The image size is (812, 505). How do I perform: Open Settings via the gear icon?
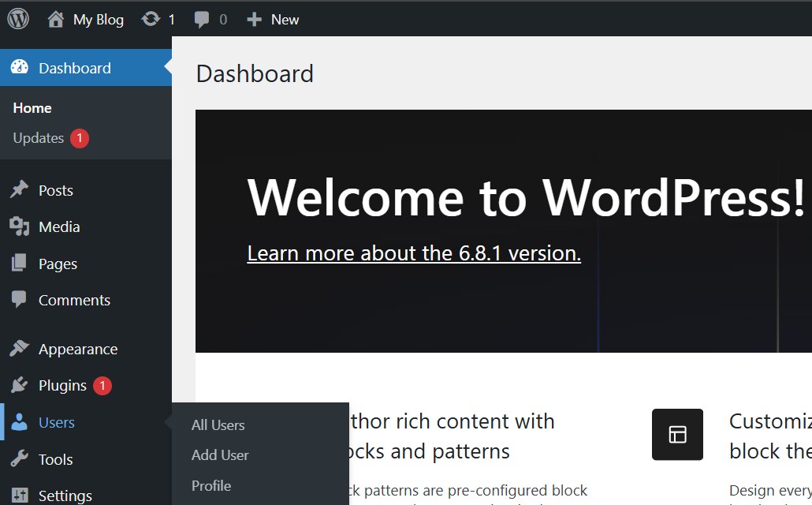[66, 495]
